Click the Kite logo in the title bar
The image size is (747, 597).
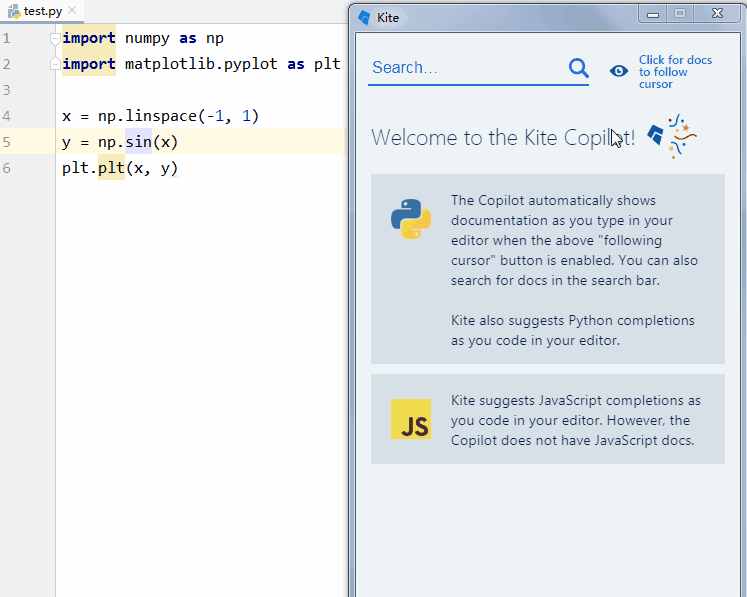point(364,18)
